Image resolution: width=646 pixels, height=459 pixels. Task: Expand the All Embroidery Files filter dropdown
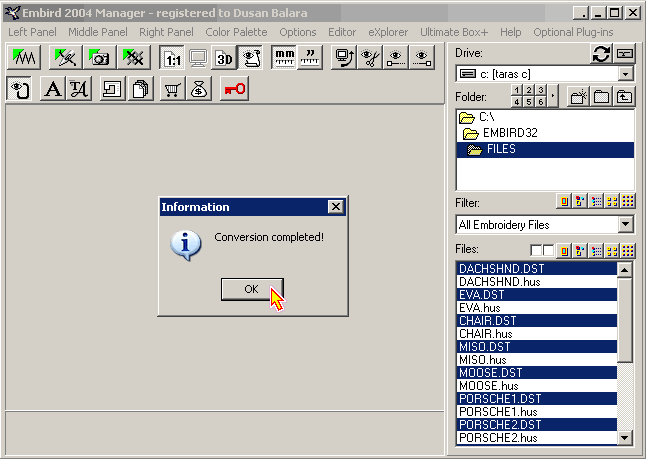coord(626,225)
